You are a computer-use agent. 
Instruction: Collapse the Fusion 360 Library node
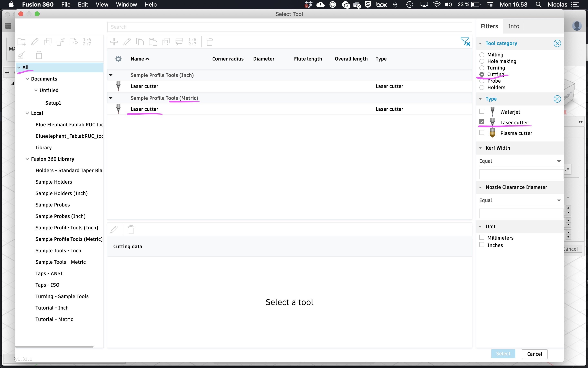27,159
